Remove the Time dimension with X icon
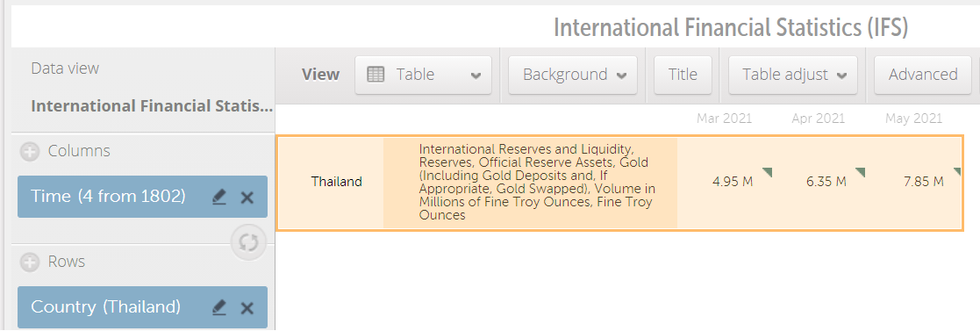The image size is (980, 331). click(x=247, y=198)
